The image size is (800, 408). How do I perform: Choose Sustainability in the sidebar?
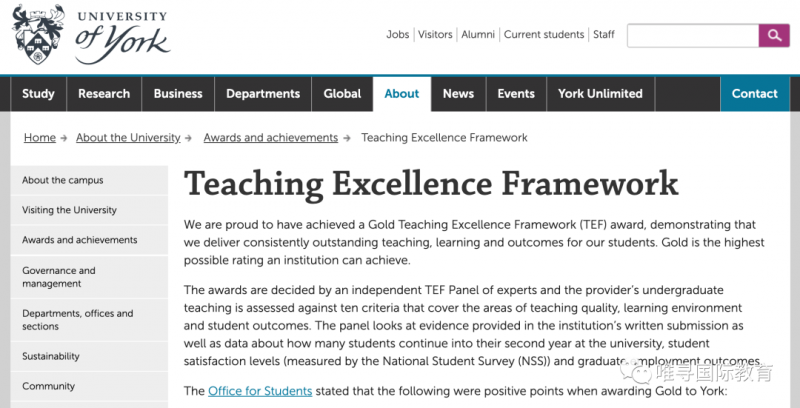(x=89, y=356)
